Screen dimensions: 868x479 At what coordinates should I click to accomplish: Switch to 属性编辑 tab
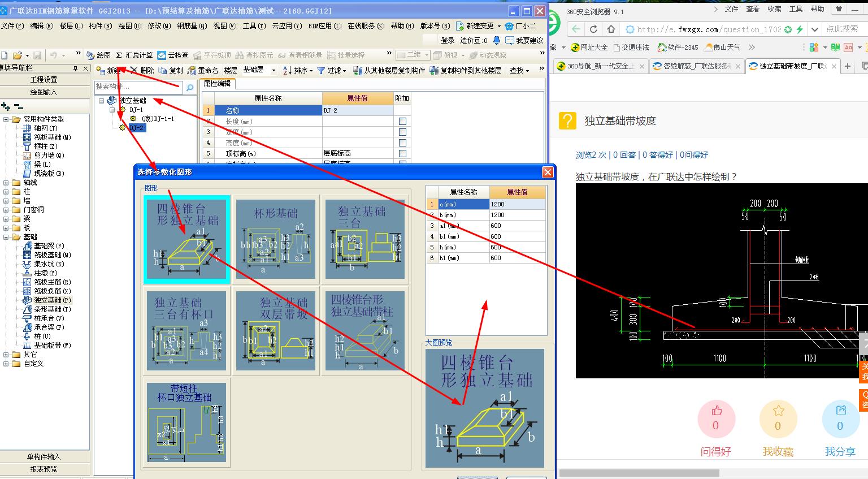[x=218, y=84]
